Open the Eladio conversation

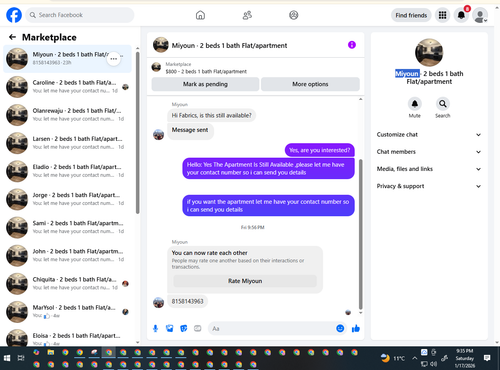tap(68, 171)
